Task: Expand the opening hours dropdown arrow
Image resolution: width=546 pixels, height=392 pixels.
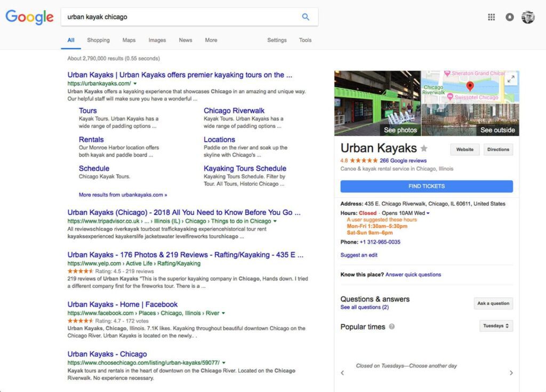Action: click(x=428, y=213)
